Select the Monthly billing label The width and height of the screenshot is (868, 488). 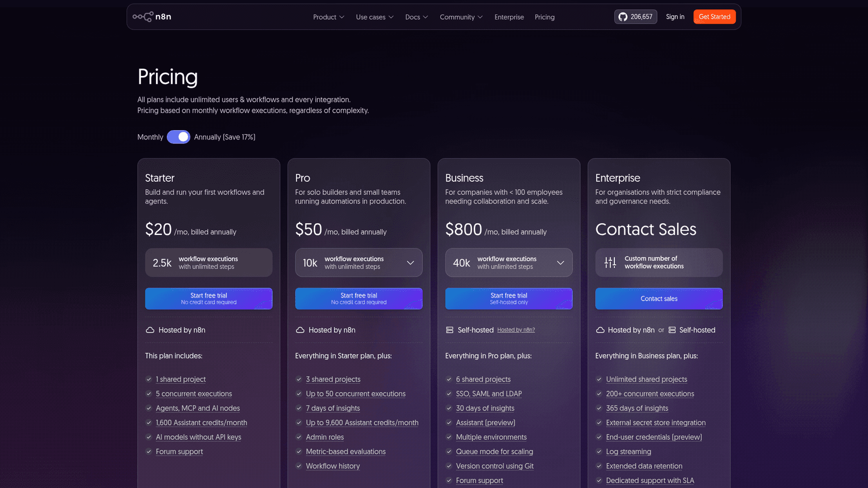coord(150,137)
